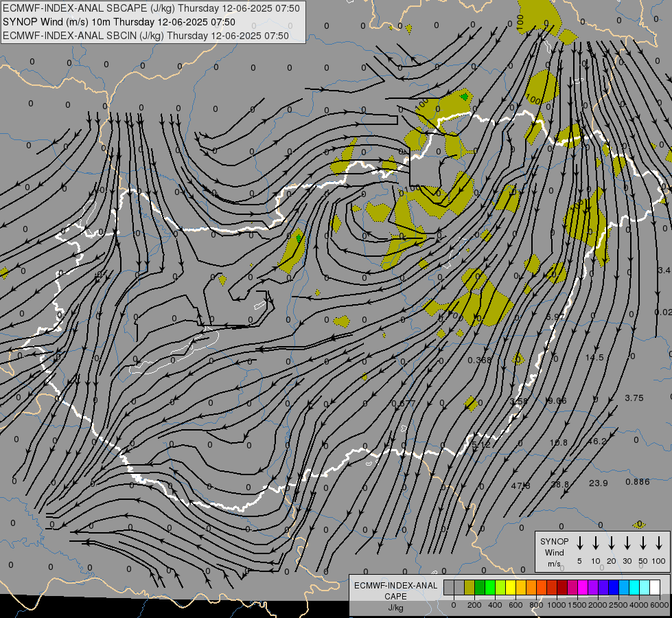672x618 pixels.
Task: Click the 3.75 value on the map
Action: coord(634,398)
